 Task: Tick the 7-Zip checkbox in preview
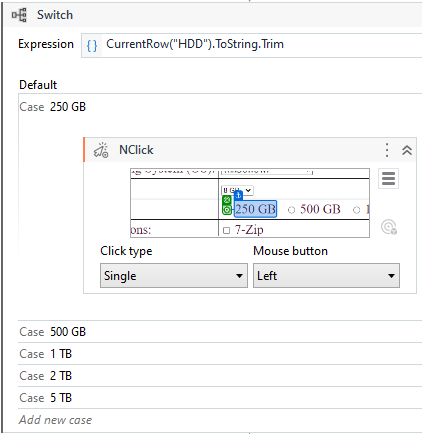(x=226, y=230)
